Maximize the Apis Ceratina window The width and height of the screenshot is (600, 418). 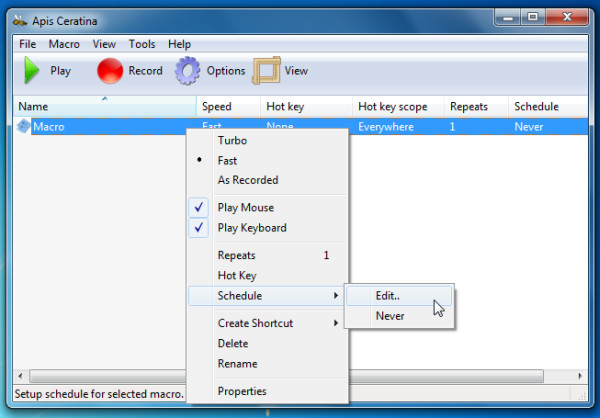coord(533,18)
